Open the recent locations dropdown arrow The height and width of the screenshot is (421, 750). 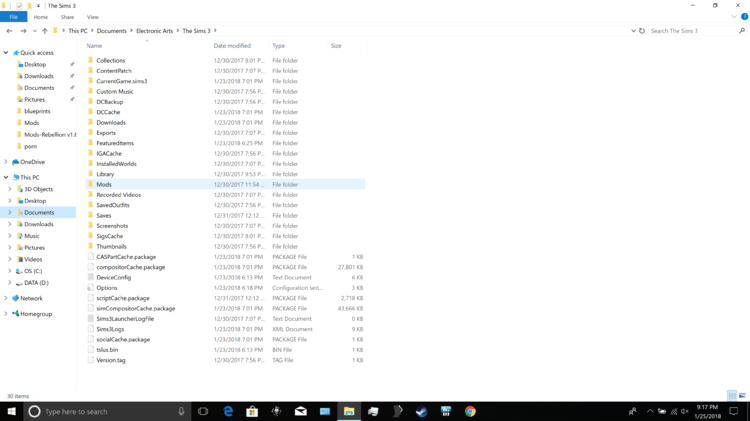(34, 31)
